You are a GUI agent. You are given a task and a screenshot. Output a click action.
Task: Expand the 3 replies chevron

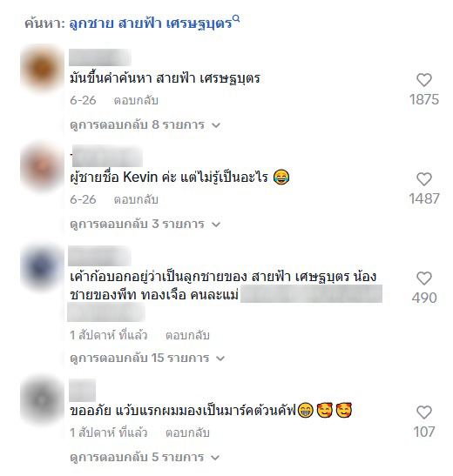click(216, 225)
